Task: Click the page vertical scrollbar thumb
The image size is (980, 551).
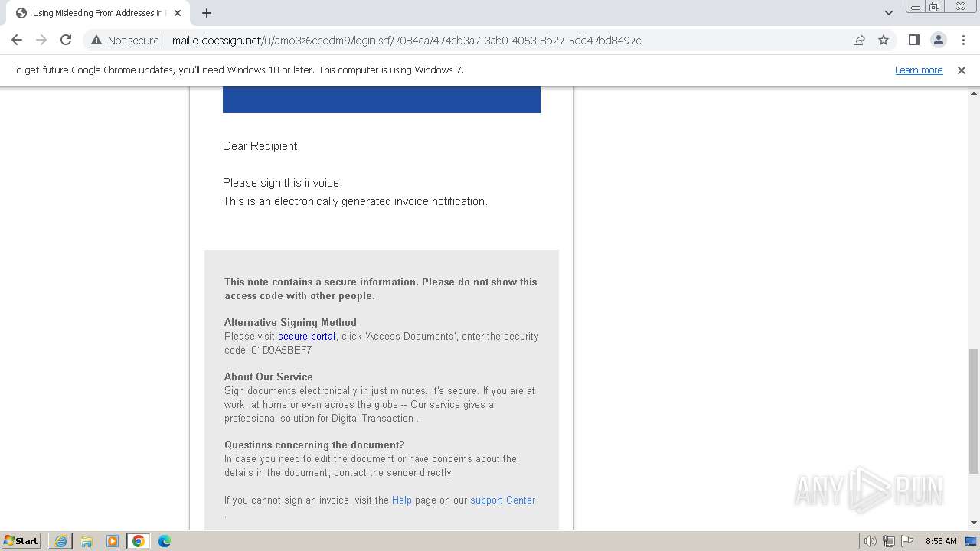Action: (x=974, y=411)
